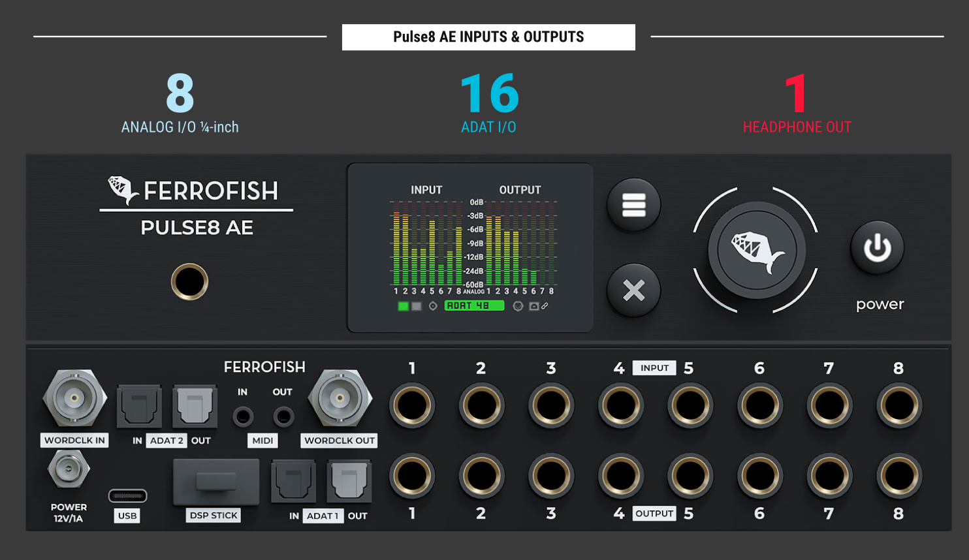
Task: Click the DSP STICK slot
Action: click(x=216, y=482)
